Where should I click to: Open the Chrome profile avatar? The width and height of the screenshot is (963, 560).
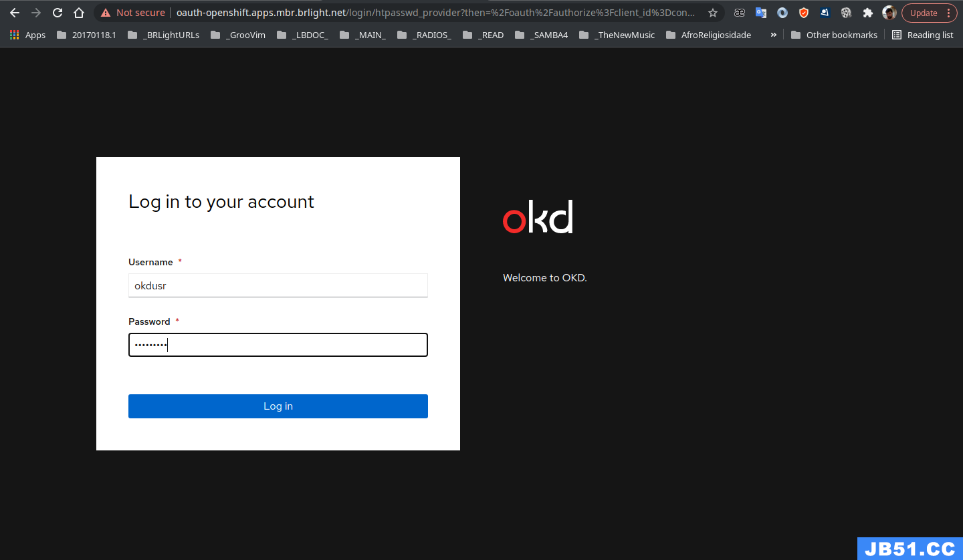pyautogui.click(x=889, y=13)
